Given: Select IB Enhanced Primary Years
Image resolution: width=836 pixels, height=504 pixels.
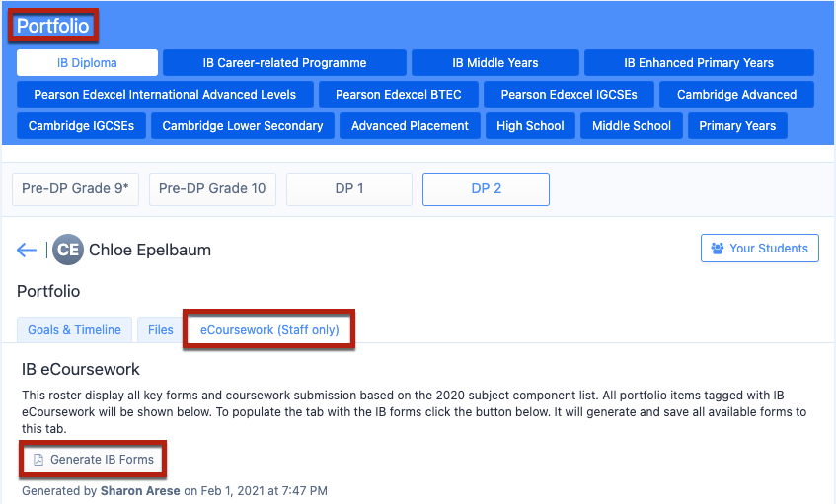Looking at the screenshot, I should pos(699,63).
